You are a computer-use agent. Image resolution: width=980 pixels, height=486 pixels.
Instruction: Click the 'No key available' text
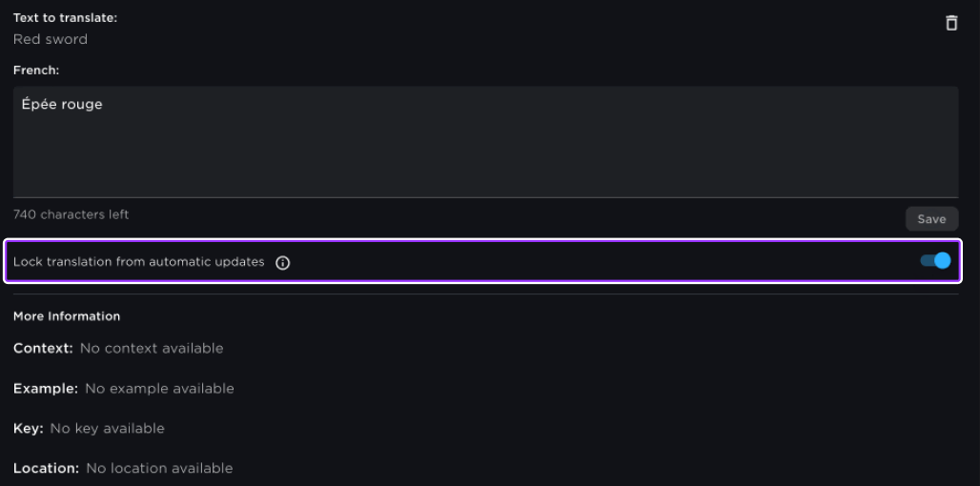click(x=108, y=429)
